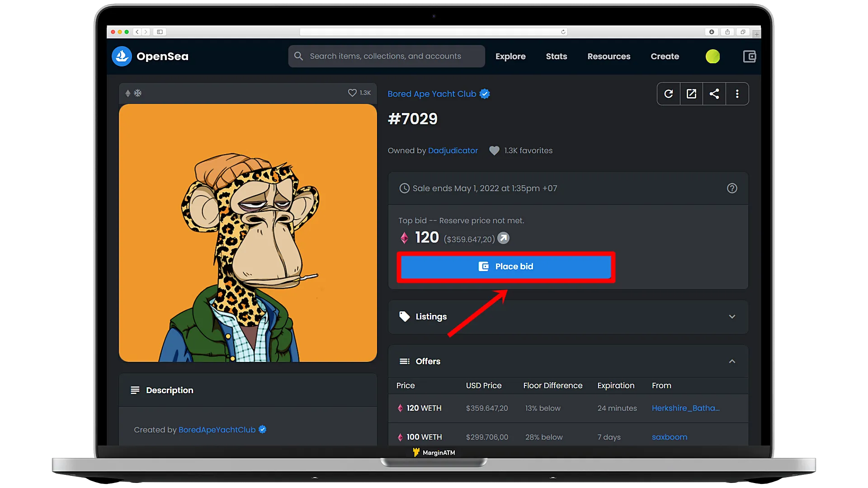The width and height of the screenshot is (868, 488).
Task: Toggle the browser sidebar button
Action: tap(160, 32)
